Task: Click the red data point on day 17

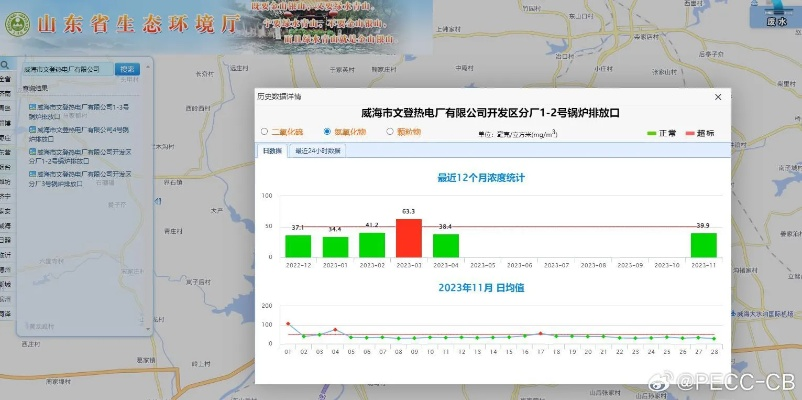Action: pos(540,333)
